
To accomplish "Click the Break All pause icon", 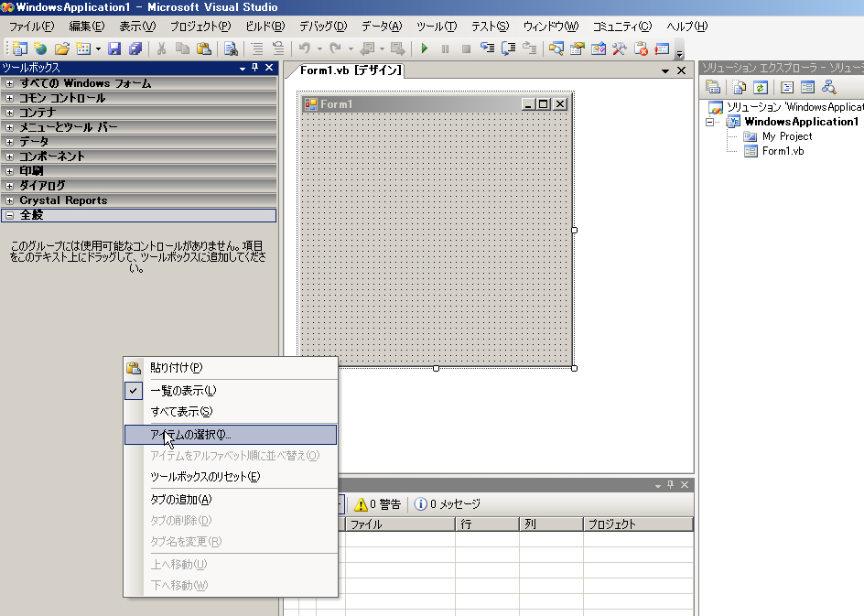I will click(445, 49).
